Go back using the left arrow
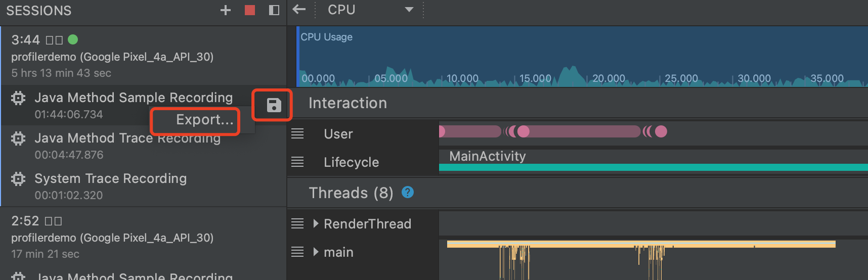Viewport: 868px width, 280px height. tap(299, 10)
